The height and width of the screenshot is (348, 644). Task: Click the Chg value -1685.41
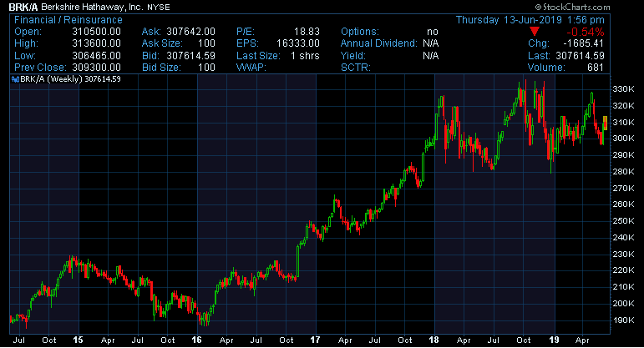(583, 43)
